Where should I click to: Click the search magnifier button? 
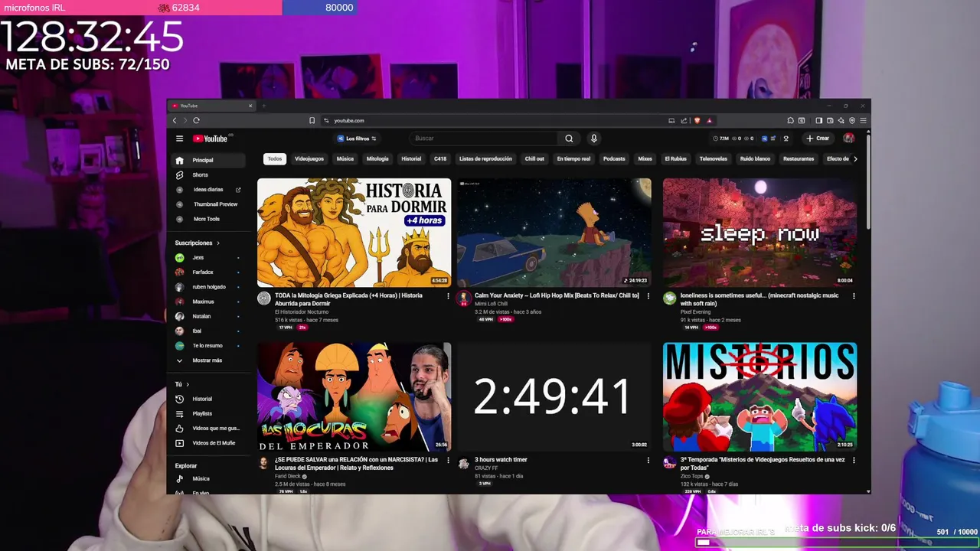(x=569, y=139)
